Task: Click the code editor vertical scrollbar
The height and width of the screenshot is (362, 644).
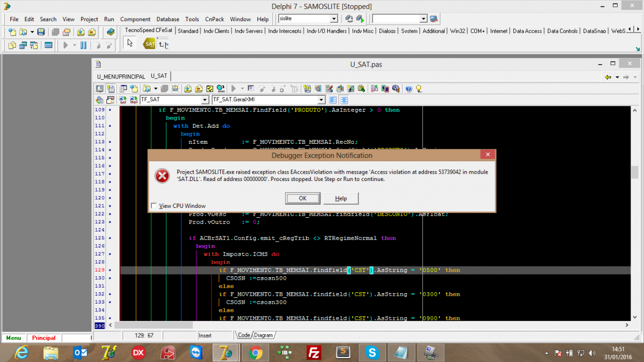Action: [635, 213]
